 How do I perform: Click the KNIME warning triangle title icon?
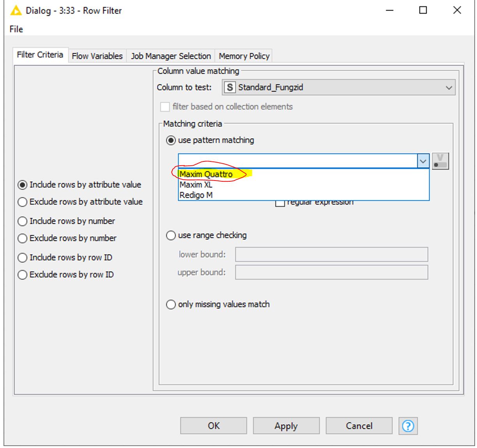point(16,11)
